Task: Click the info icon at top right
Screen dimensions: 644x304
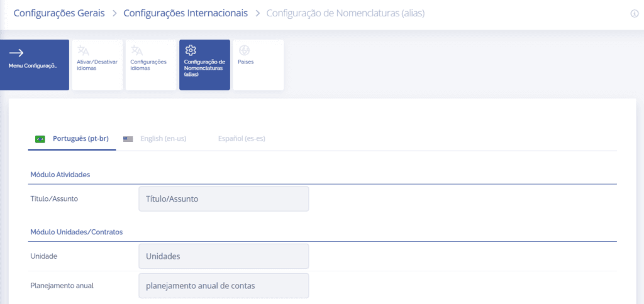Action: (634, 14)
